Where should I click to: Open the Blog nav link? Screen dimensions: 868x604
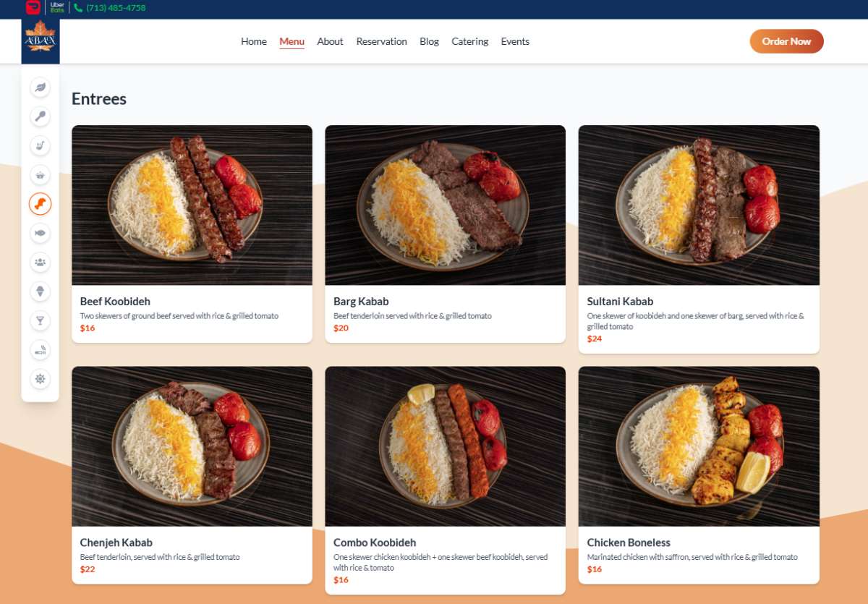point(429,42)
